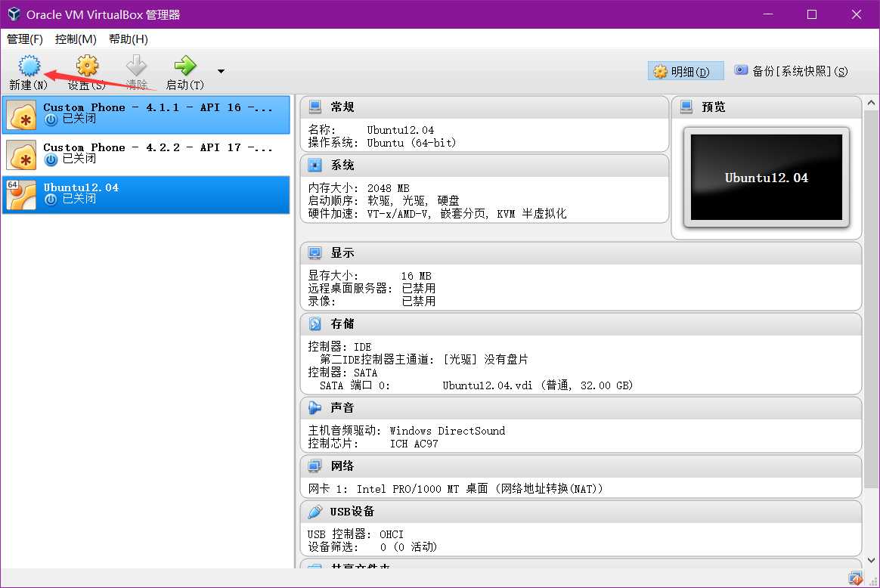Click the [光驱] 没有盘片 storage entry

tap(485, 360)
